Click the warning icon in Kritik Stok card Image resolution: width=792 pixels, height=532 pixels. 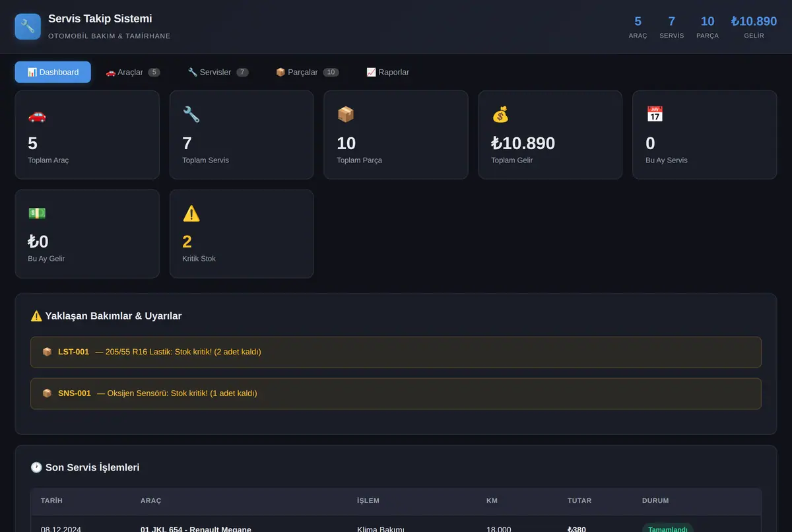[x=191, y=213]
